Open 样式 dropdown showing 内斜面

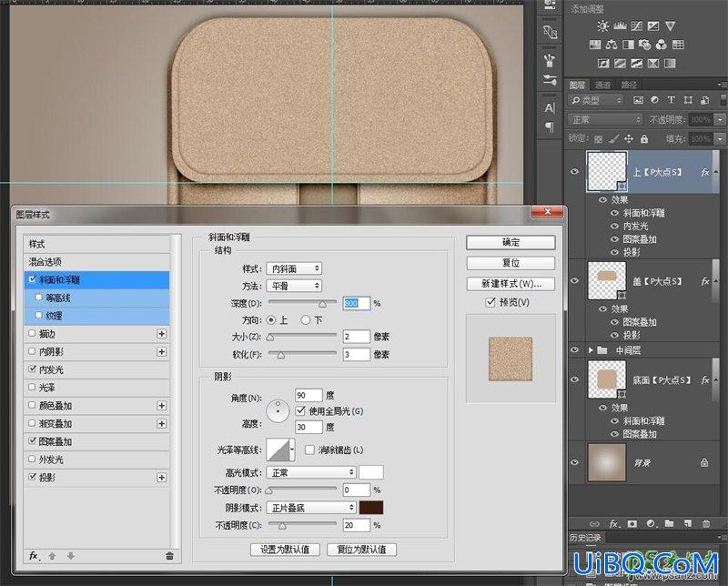[294, 268]
